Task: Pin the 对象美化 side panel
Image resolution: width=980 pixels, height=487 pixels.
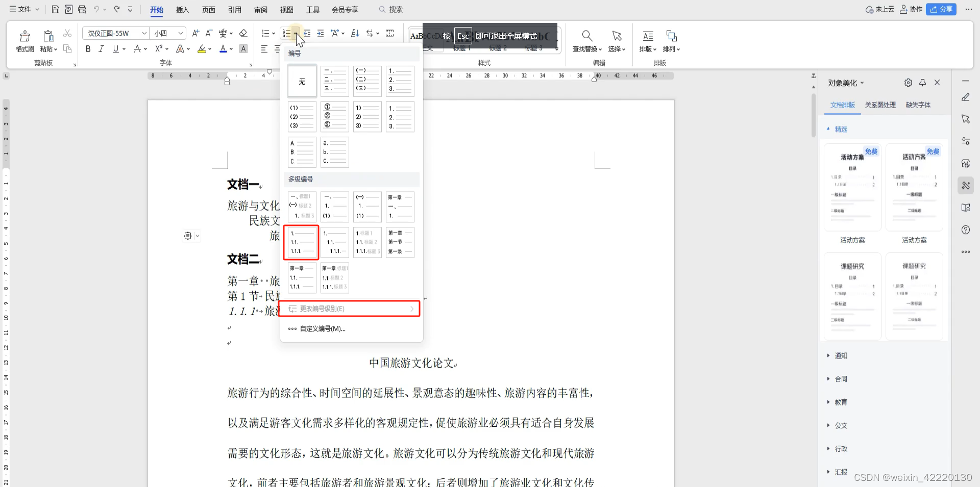Action: tap(922, 83)
